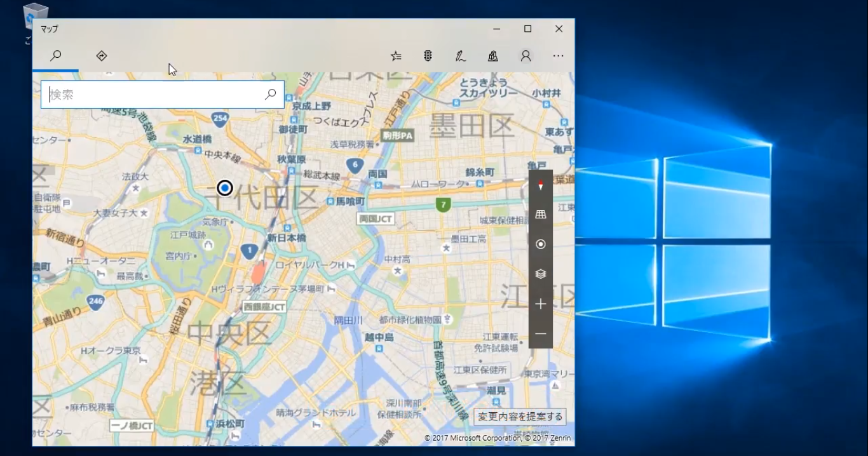868x456 pixels.
Task: Click the 水道橋 station label
Action: pyautogui.click(x=197, y=138)
